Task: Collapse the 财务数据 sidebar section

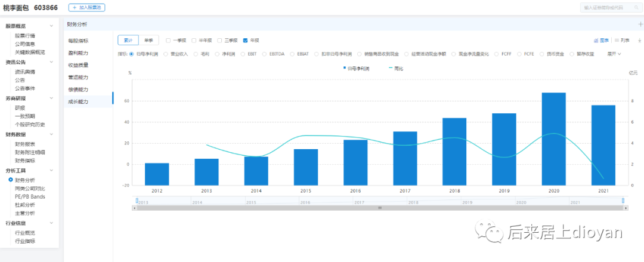Action: pos(51,135)
